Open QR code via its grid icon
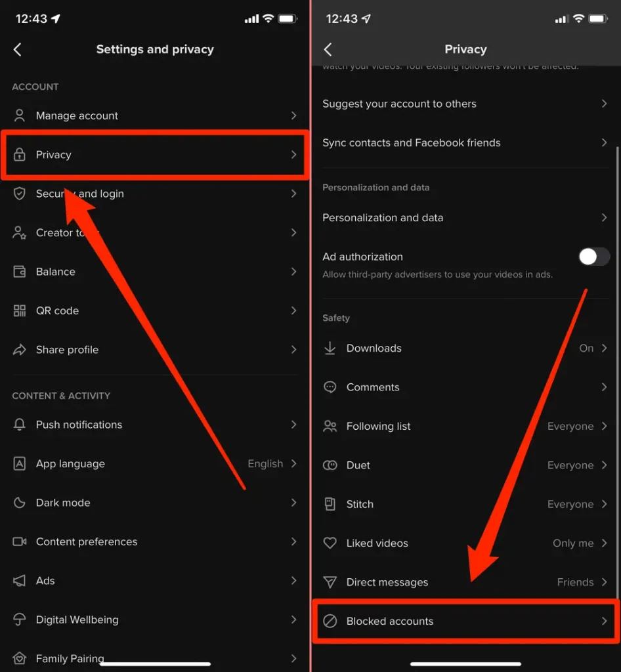The height and width of the screenshot is (672, 621). (19, 310)
